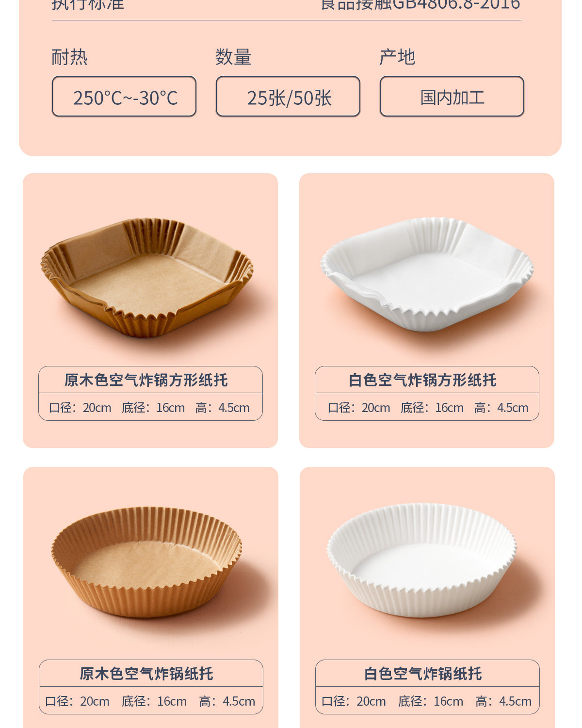Click the 原木色空气炸锅纸托 title label
Screen dimensions: 582x728
pyautogui.click(x=146, y=674)
